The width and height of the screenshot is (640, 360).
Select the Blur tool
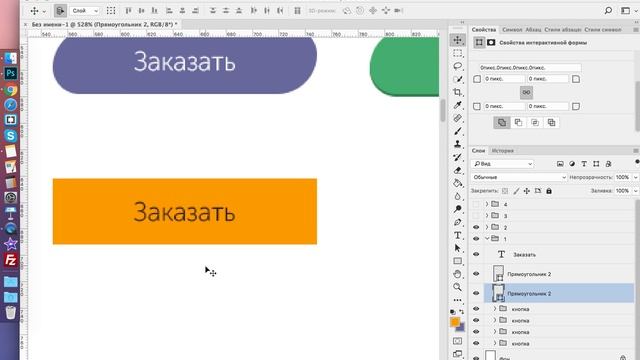(x=457, y=196)
